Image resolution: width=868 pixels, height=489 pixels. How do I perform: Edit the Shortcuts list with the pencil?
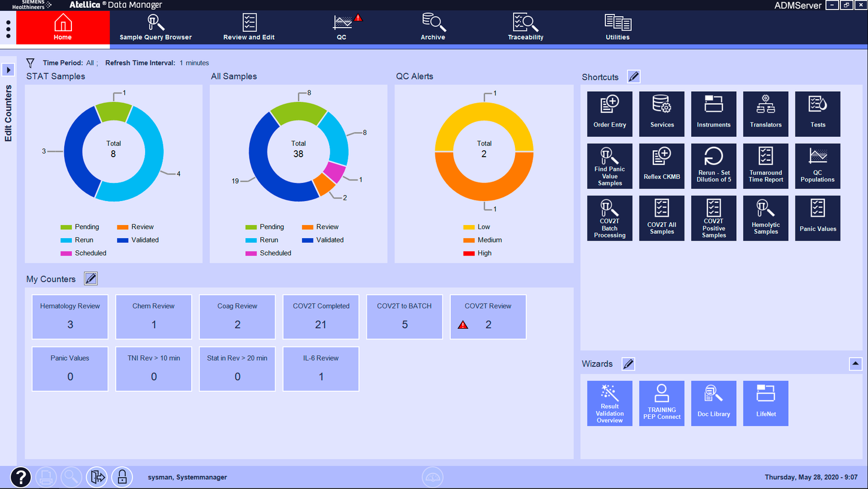[x=634, y=76]
